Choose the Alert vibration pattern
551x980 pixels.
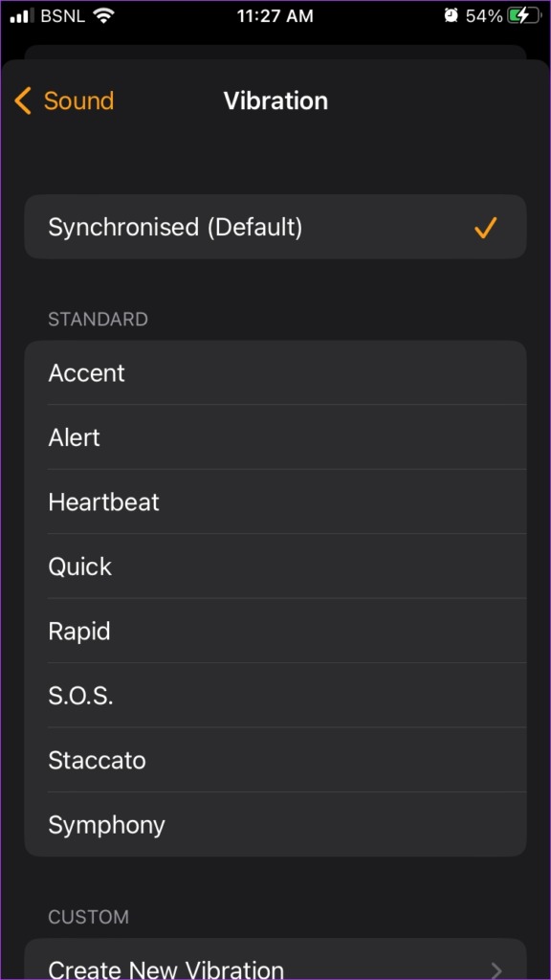click(x=275, y=437)
